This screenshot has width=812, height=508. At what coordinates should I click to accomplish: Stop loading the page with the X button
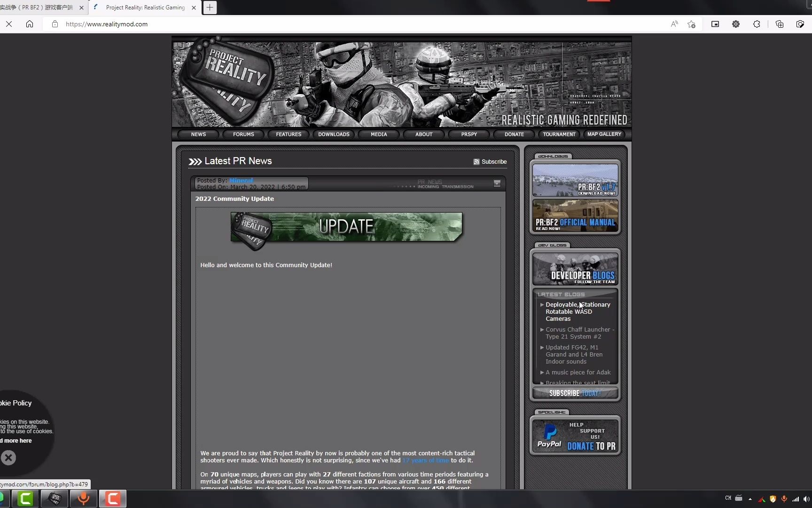pos(9,24)
